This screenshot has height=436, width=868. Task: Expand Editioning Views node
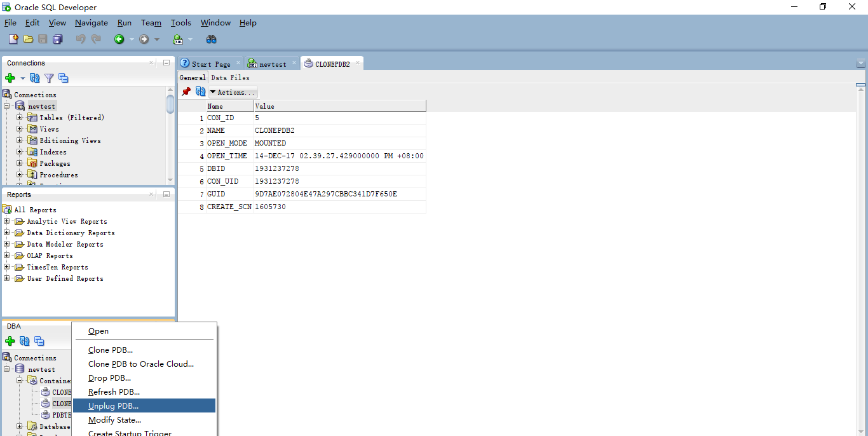(x=19, y=140)
